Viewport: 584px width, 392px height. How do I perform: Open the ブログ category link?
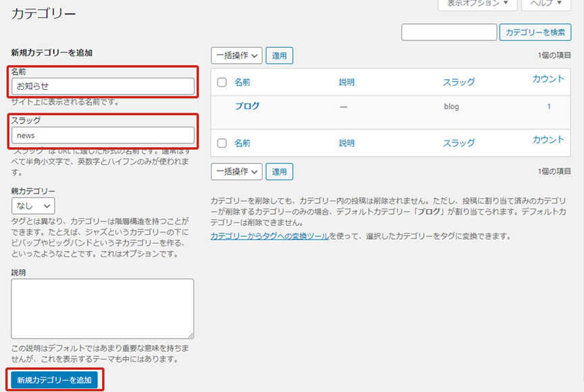247,106
